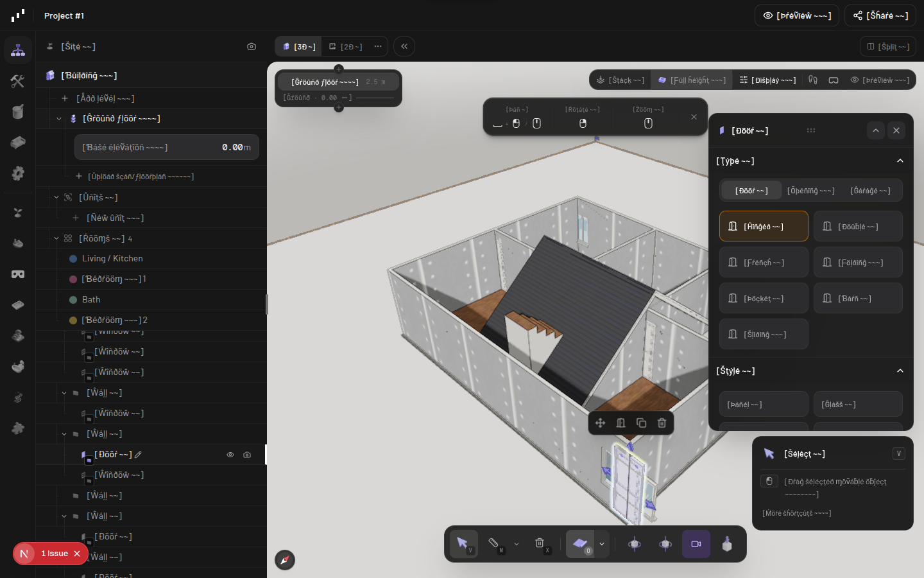Viewport: 924px width, 578px height.
Task: Open the hammer and wrench tools sidebar icon
Action: (x=18, y=81)
